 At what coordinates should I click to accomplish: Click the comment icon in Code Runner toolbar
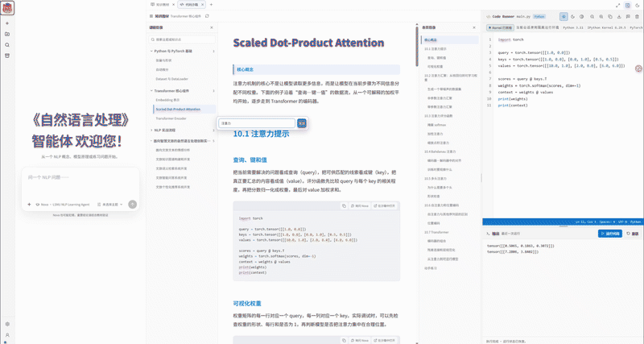[x=628, y=17]
